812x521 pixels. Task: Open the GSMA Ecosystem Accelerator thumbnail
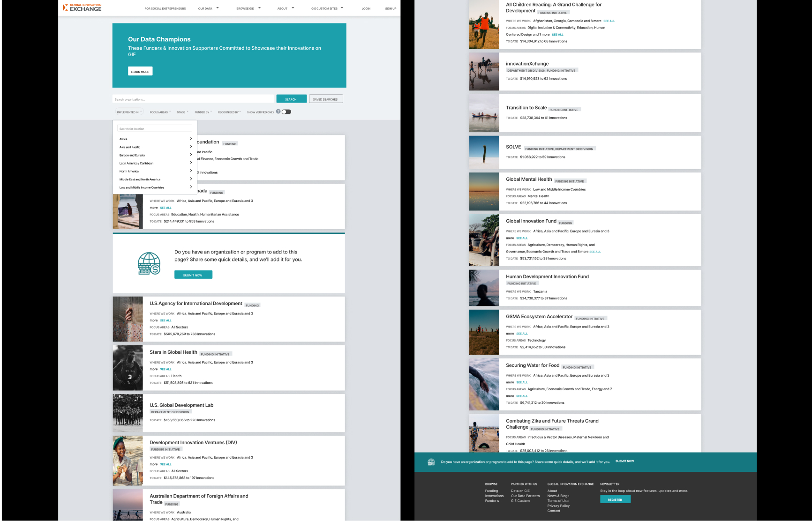pyautogui.click(x=484, y=332)
